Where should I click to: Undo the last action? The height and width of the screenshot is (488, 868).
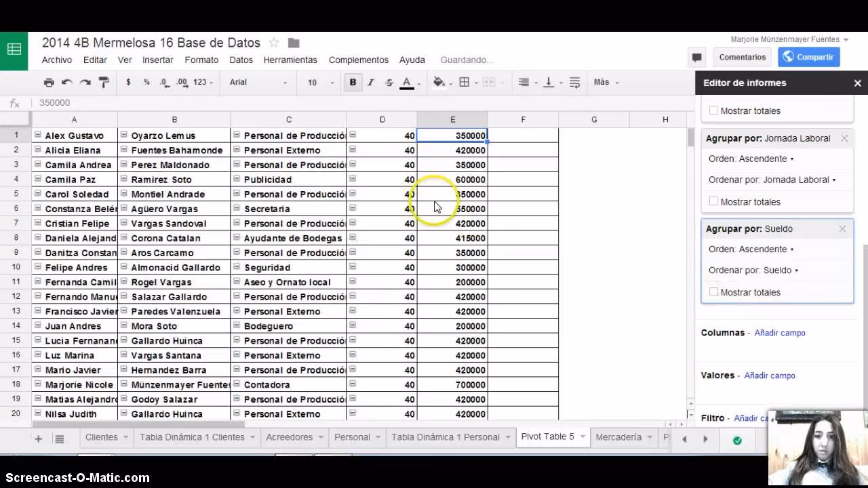67,82
